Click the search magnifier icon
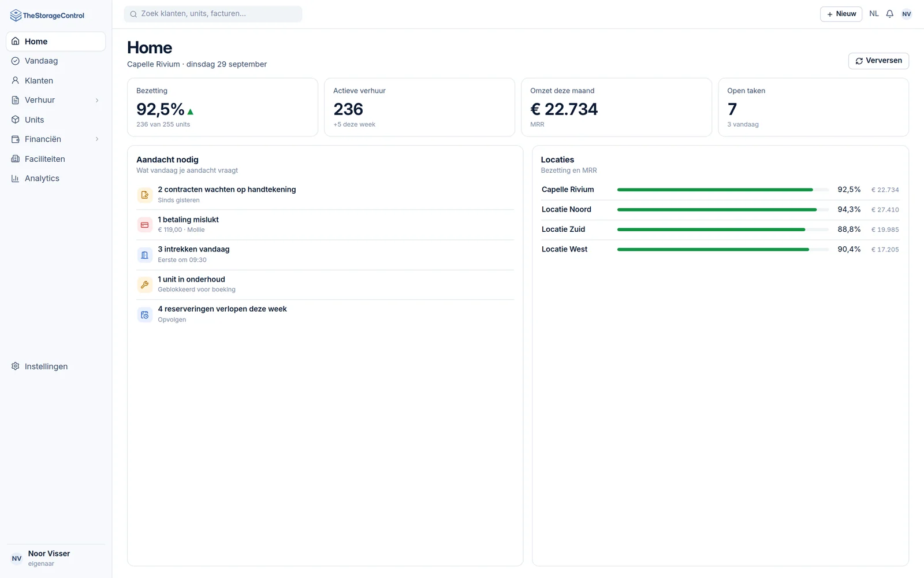 [133, 14]
